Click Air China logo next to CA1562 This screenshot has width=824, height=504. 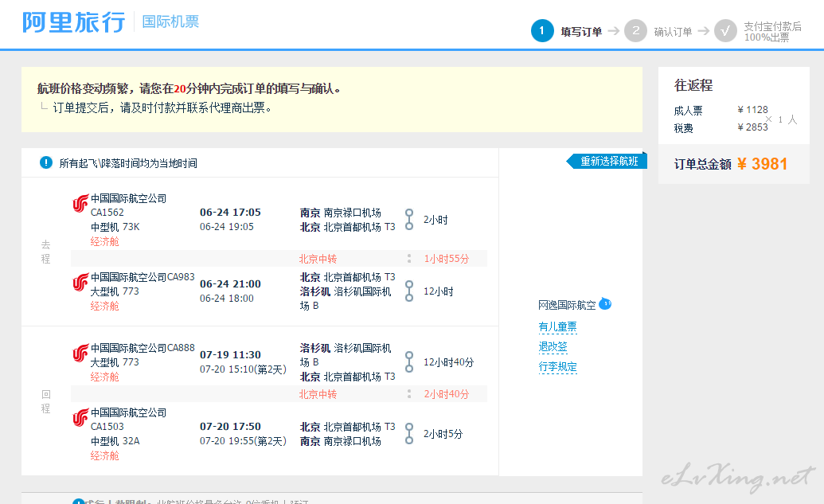coord(80,203)
